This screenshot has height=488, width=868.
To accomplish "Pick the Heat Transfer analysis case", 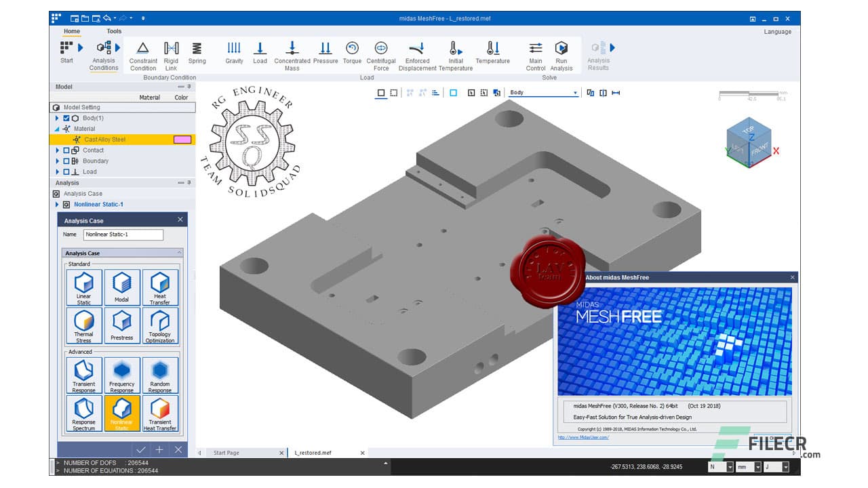I will click(161, 285).
